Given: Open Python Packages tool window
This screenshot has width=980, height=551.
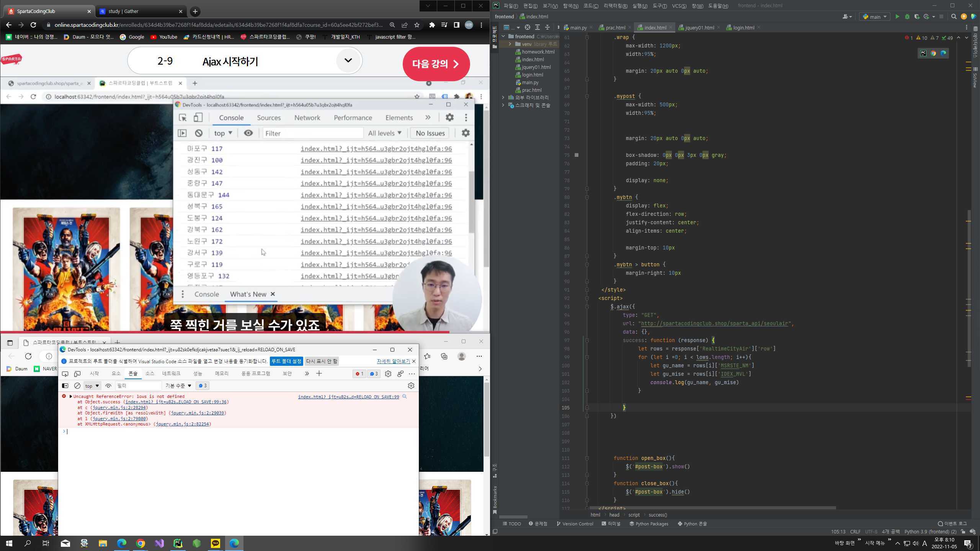Looking at the screenshot, I should 649,524.
